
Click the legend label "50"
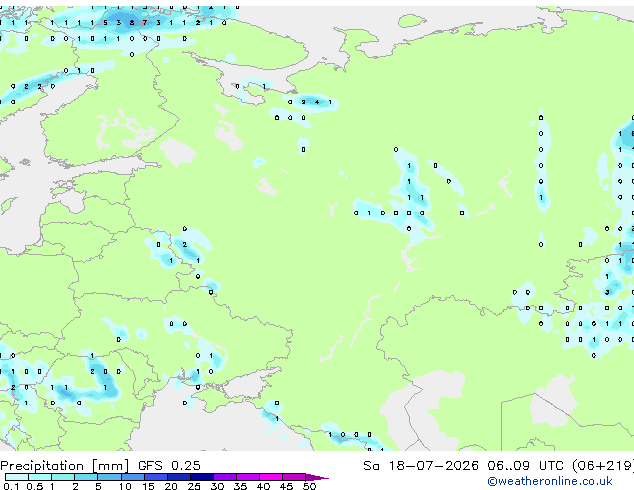coord(309,486)
